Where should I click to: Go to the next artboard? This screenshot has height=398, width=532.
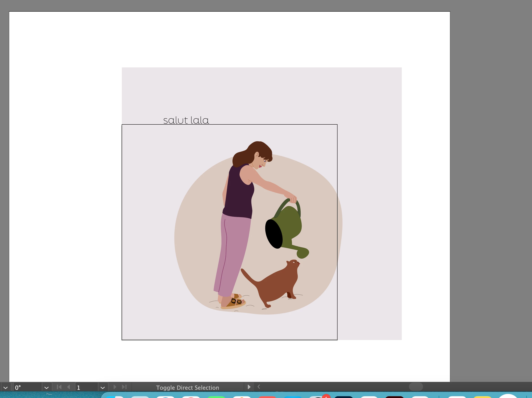(115, 387)
